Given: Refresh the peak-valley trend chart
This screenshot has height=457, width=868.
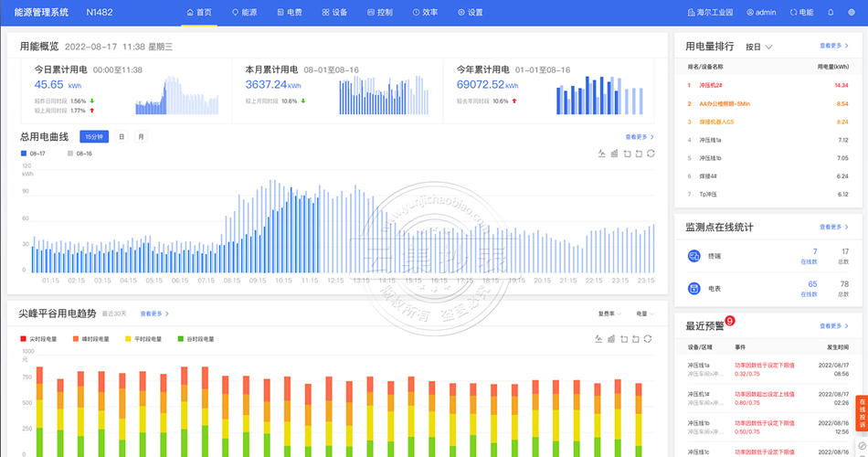Looking at the screenshot, I should pyautogui.click(x=647, y=339).
